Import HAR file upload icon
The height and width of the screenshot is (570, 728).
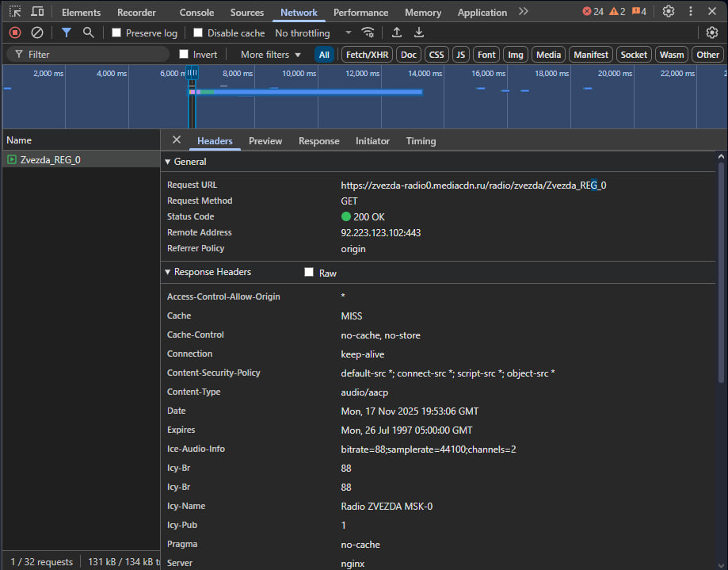pyautogui.click(x=397, y=33)
